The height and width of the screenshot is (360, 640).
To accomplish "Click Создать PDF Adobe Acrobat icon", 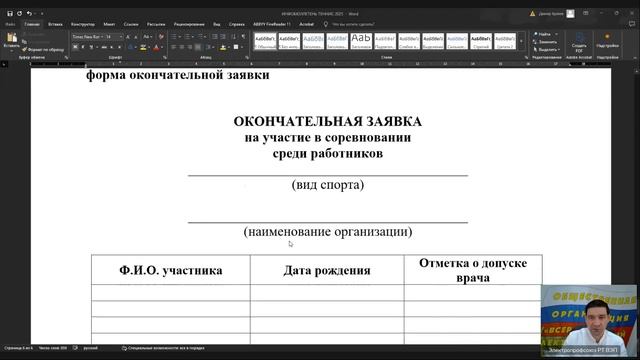I will click(579, 43).
